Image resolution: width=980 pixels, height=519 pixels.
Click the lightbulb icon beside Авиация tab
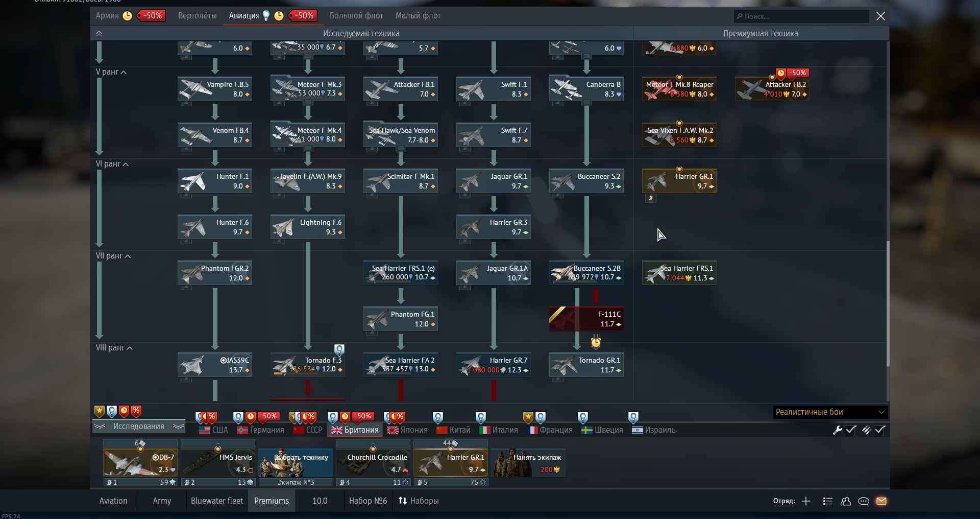pos(266,16)
